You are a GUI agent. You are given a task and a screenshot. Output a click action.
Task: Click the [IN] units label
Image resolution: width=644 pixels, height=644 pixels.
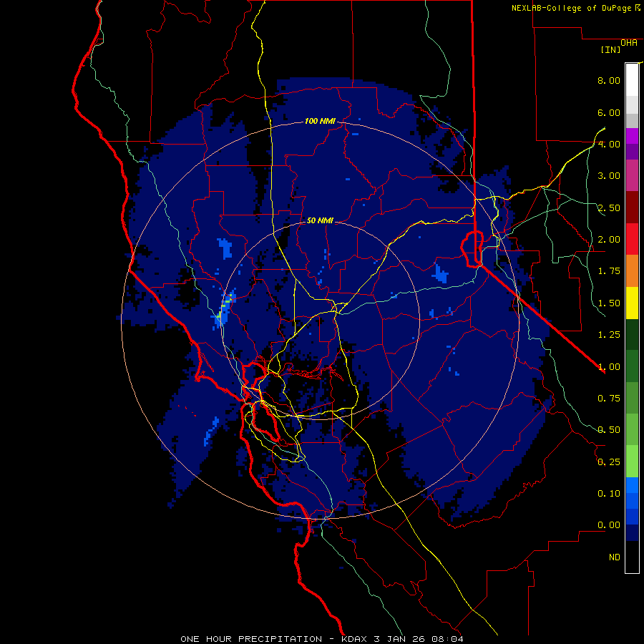click(x=611, y=49)
